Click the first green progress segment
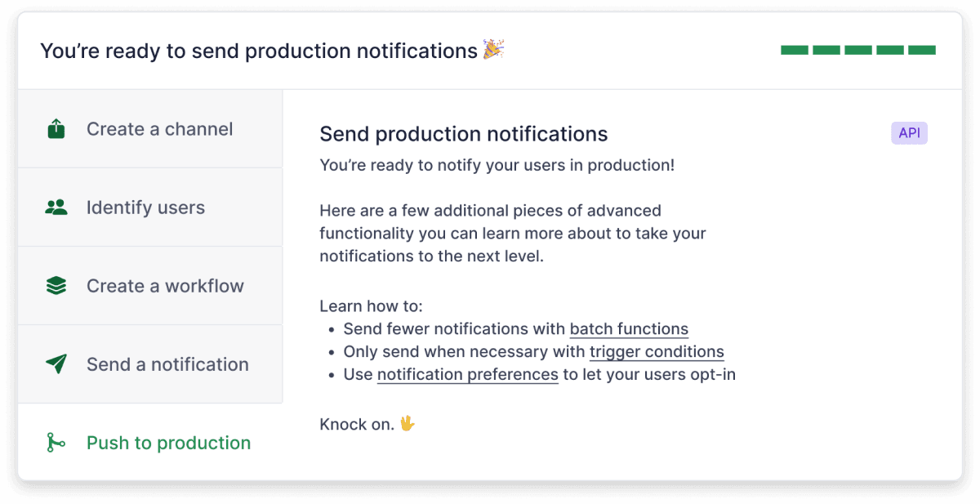The width and height of the screenshot is (980, 504). point(793,50)
